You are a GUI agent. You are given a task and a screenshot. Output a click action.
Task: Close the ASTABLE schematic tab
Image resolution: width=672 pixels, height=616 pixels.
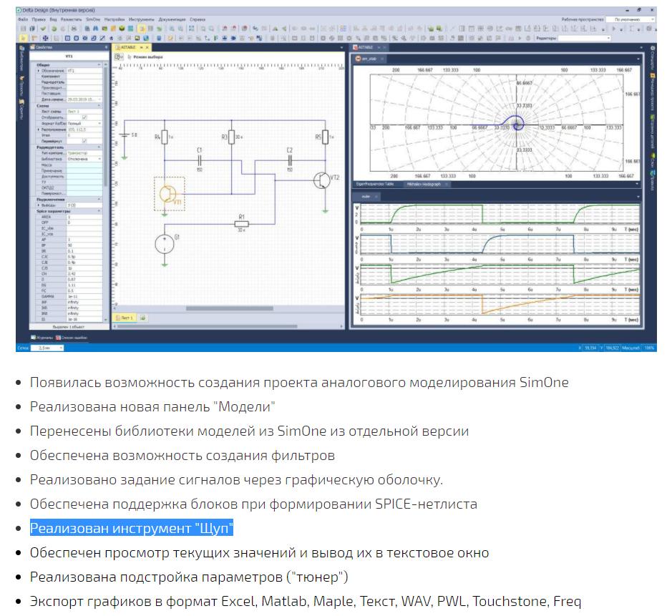[147, 47]
